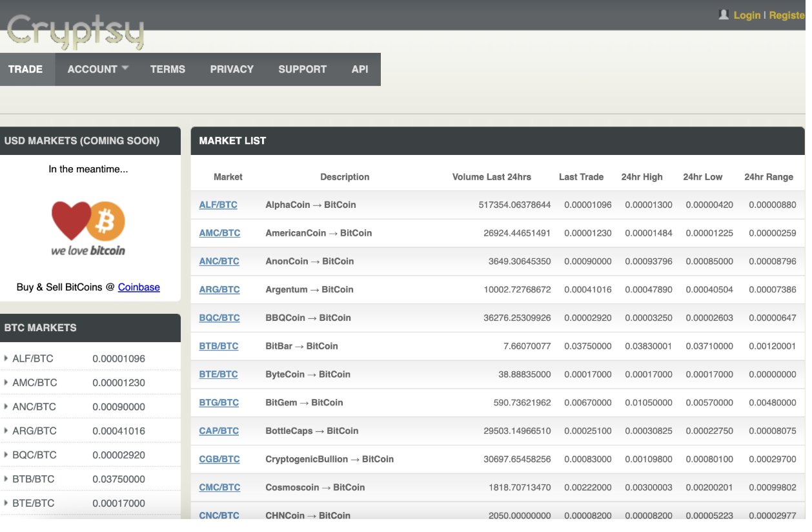Open the TRADE menu tab
This screenshot has width=812, height=532.
click(26, 69)
